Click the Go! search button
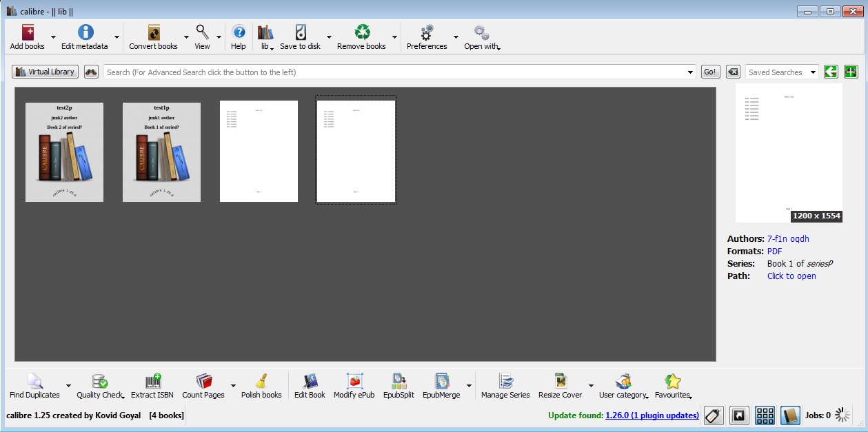 click(710, 72)
